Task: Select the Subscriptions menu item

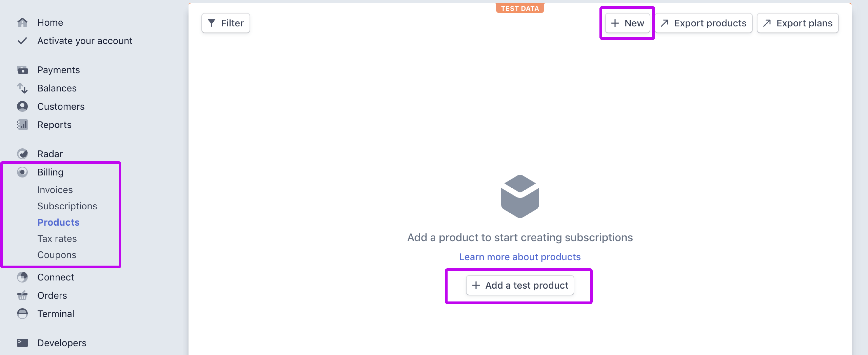Action: click(66, 206)
